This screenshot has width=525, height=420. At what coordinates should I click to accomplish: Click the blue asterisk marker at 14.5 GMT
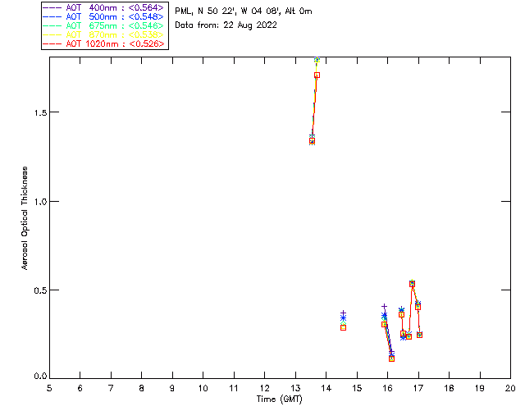pyautogui.click(x=343, y=317)
